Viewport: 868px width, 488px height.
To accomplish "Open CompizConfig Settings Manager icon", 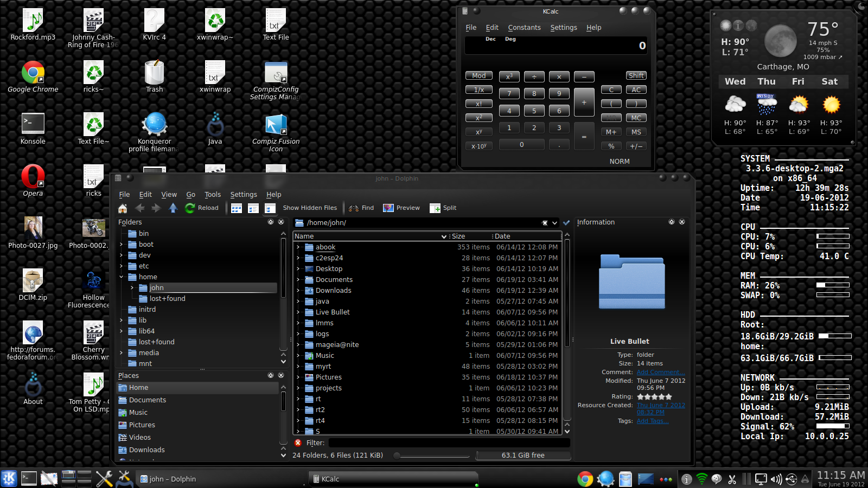I will [276, 81].
